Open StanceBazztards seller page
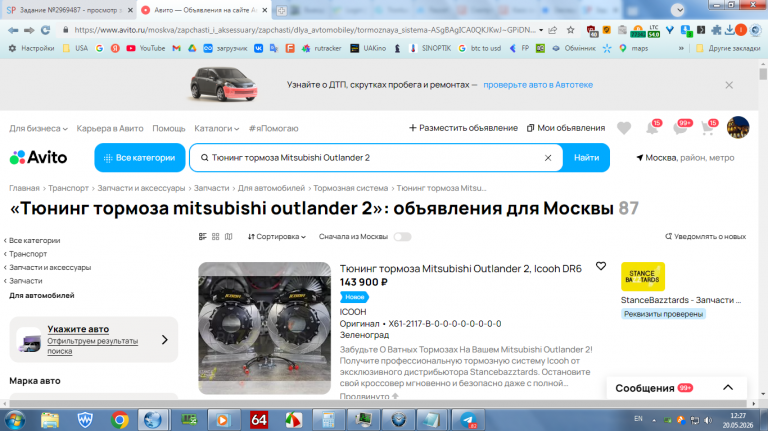This screenshot has width=768, height=431. 681,300
